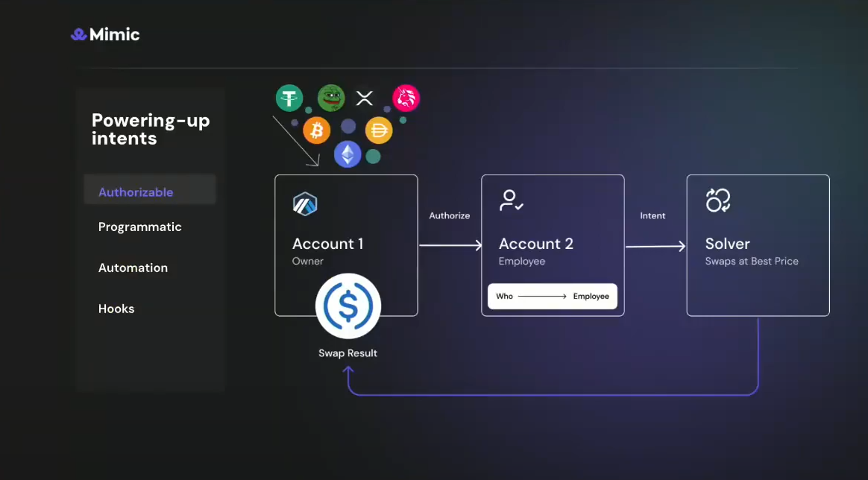Click the swap icon in Solver box
The image size is (868, 480).
pos(718,200)
